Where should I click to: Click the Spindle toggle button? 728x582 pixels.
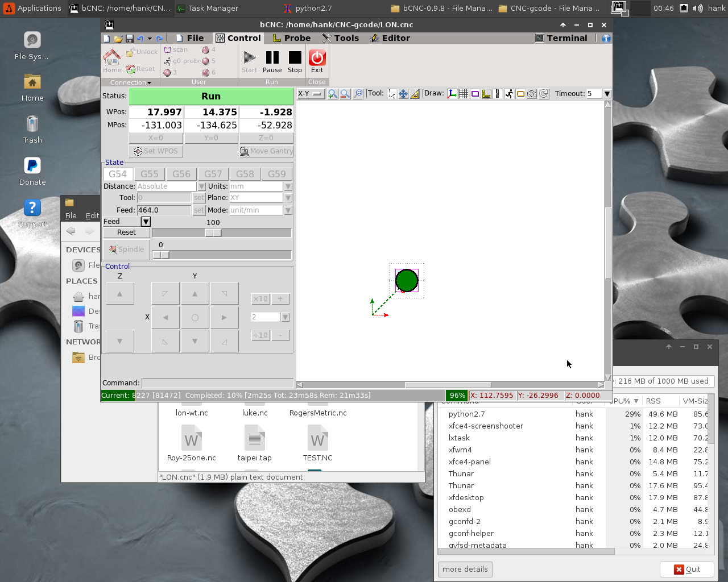(x=126, y=250)
